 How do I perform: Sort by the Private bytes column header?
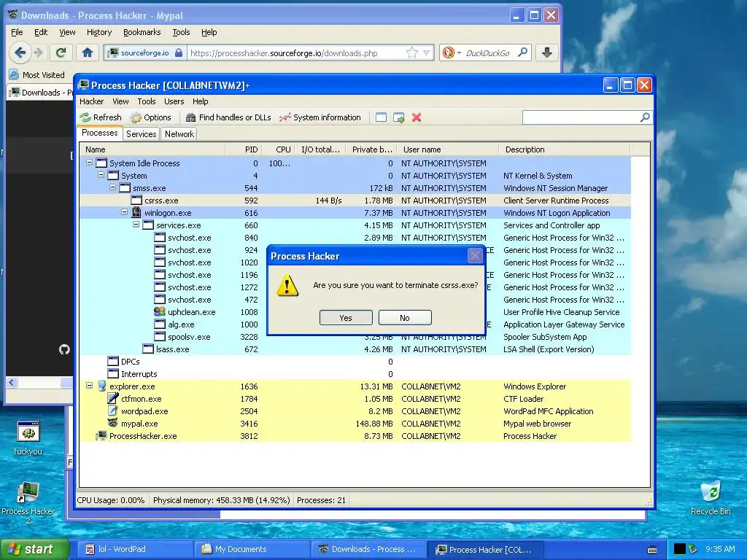(x=371, y=149)
